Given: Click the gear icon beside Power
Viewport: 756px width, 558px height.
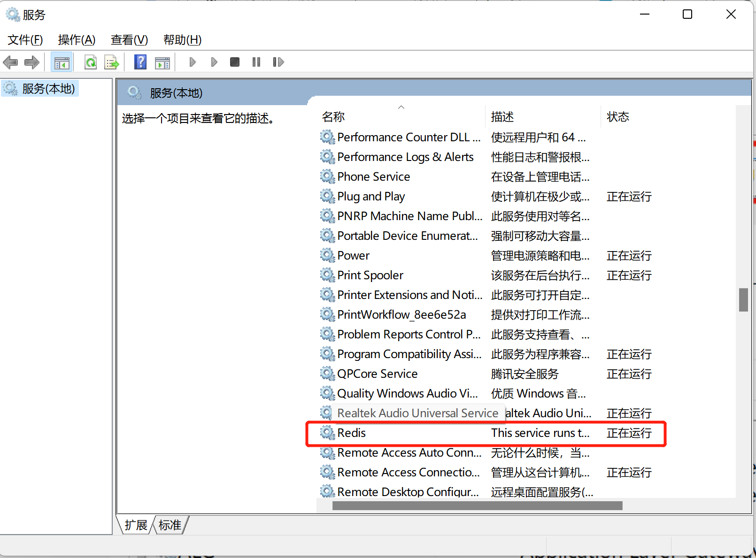Looking at the screenshot, I should pyautogui.click(x=327, y=255).
